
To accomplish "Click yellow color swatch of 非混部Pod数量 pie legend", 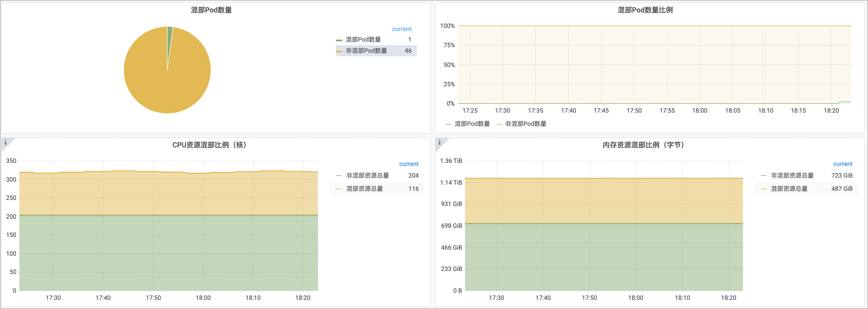I will 339,51.
